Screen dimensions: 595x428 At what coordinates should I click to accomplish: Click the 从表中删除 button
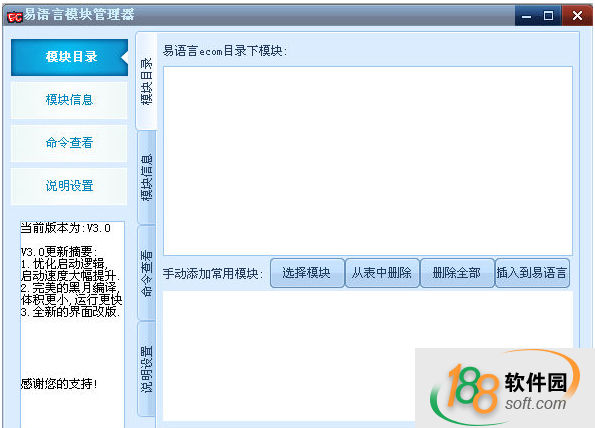[382, 273]
